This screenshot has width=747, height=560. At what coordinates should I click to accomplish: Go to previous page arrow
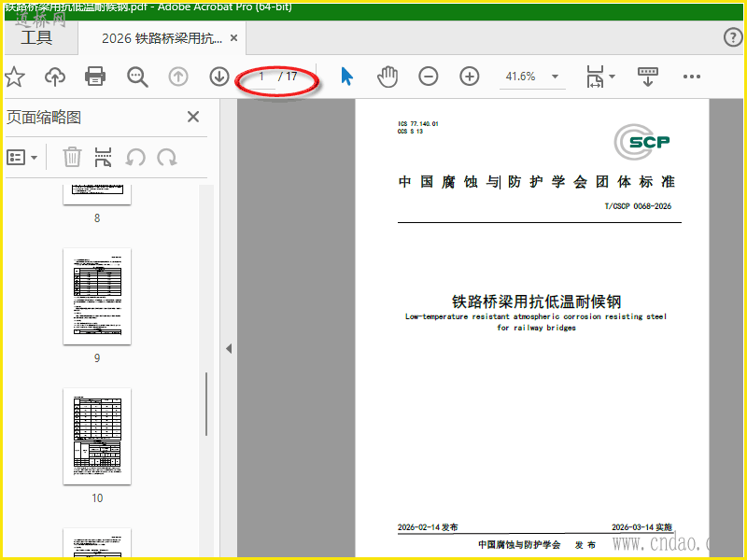pos(178,77)
